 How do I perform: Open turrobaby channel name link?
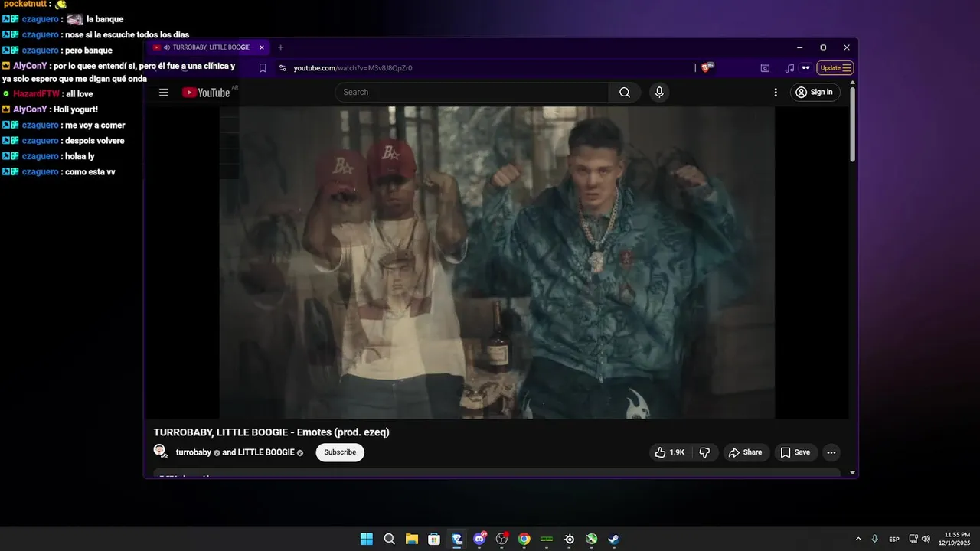194,452
